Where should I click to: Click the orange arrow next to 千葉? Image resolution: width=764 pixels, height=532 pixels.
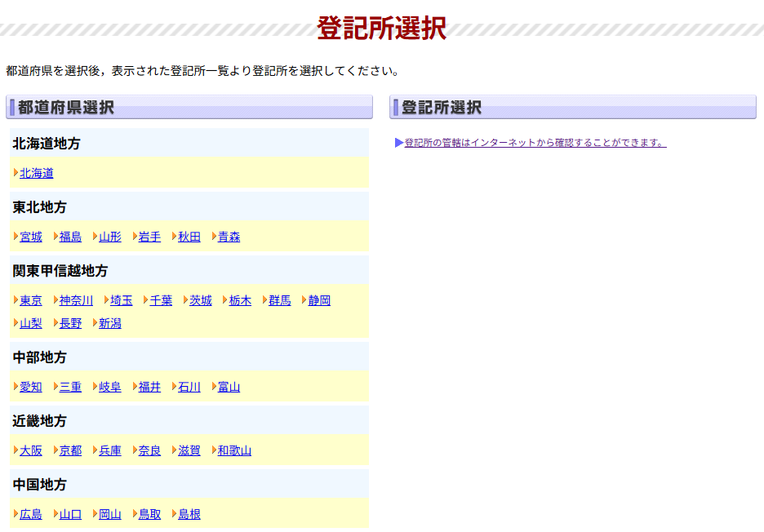[x=146, y=299]
